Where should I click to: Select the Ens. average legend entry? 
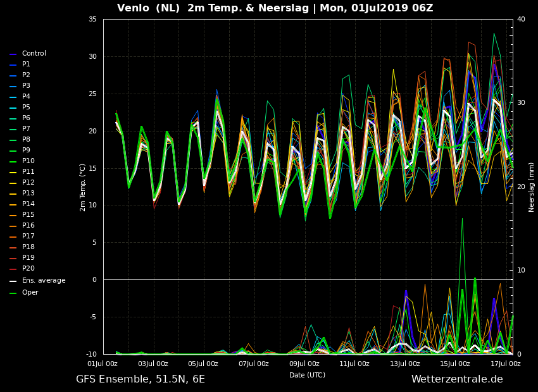[37, 280]
